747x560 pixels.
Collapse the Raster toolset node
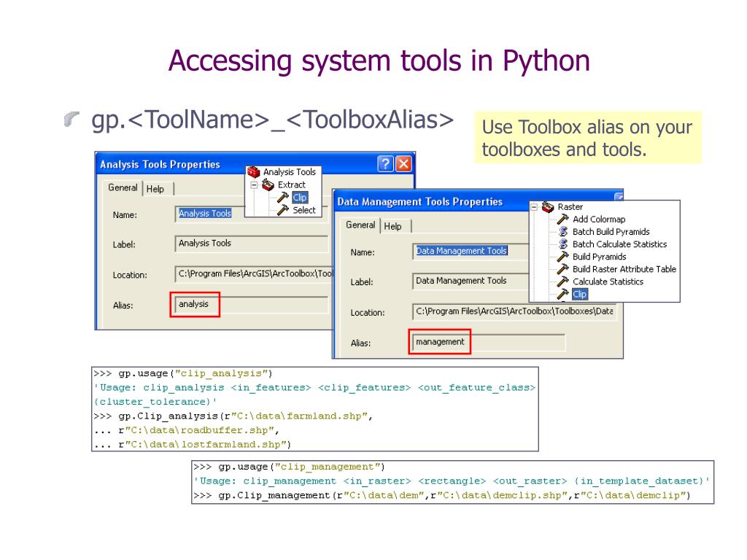click(x=534, y=207)
